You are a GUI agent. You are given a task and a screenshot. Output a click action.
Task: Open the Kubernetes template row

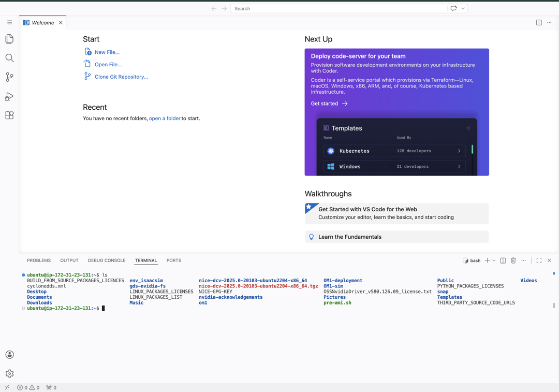(394, 151)
